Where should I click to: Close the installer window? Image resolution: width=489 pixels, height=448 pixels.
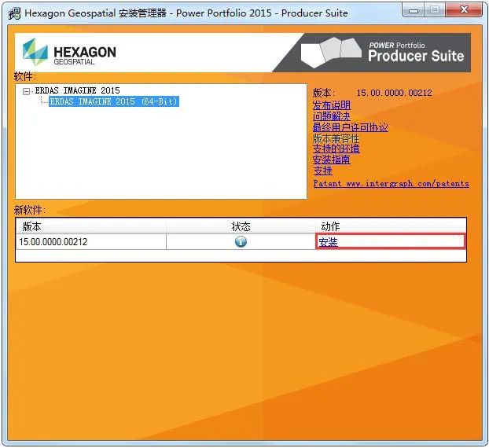point(464,10)
